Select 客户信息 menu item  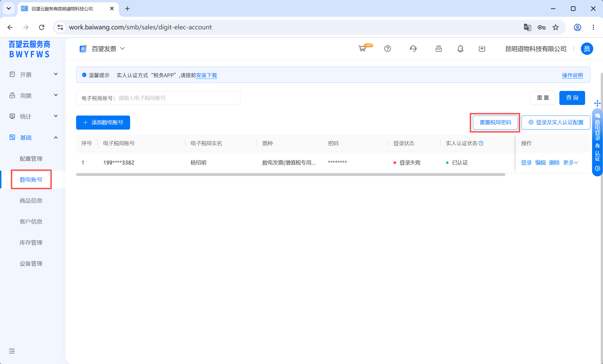[31, 222]
